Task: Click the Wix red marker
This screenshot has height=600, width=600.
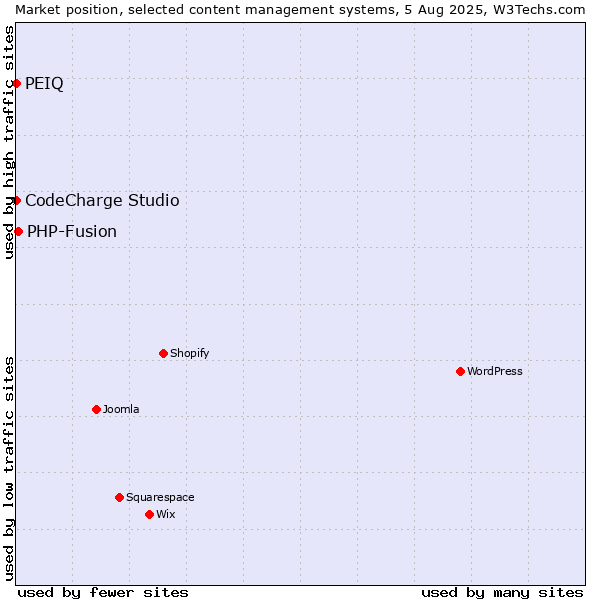Action: coord(150,515)
